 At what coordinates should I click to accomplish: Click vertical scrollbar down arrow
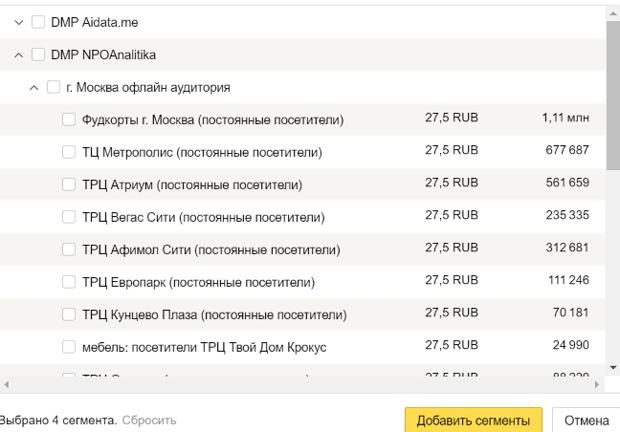click(613, 368)
